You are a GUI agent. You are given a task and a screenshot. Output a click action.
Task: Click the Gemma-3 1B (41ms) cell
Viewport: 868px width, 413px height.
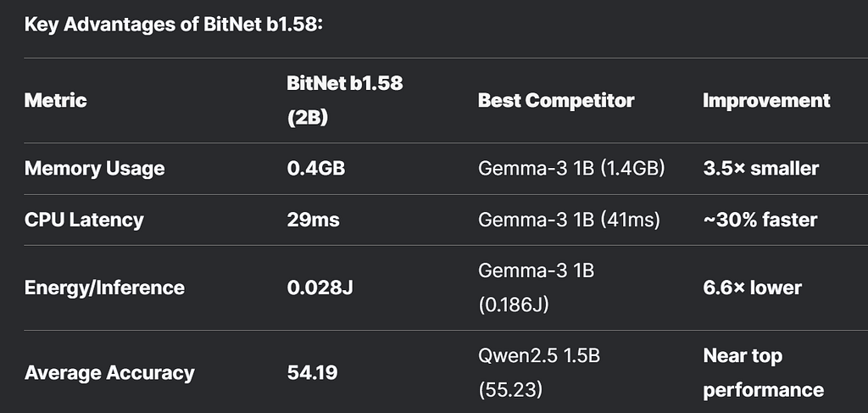pos(569,220)
